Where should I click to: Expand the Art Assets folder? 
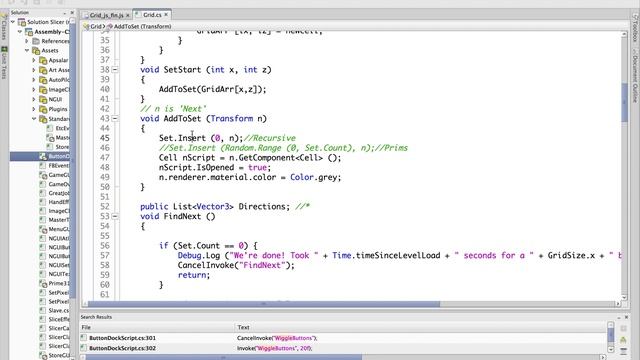pos(34,70)
